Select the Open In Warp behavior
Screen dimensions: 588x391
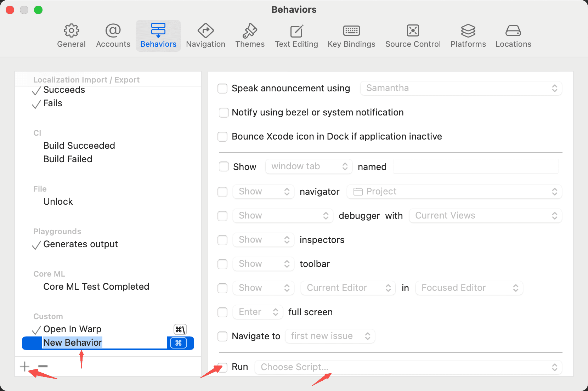tap(72, 329)
